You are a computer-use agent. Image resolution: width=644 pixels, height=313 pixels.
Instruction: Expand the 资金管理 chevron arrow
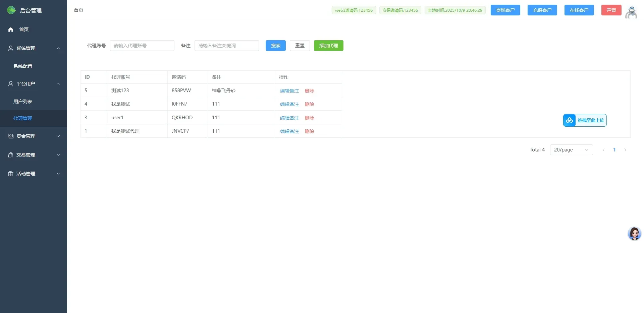click(x=58, y=136)
